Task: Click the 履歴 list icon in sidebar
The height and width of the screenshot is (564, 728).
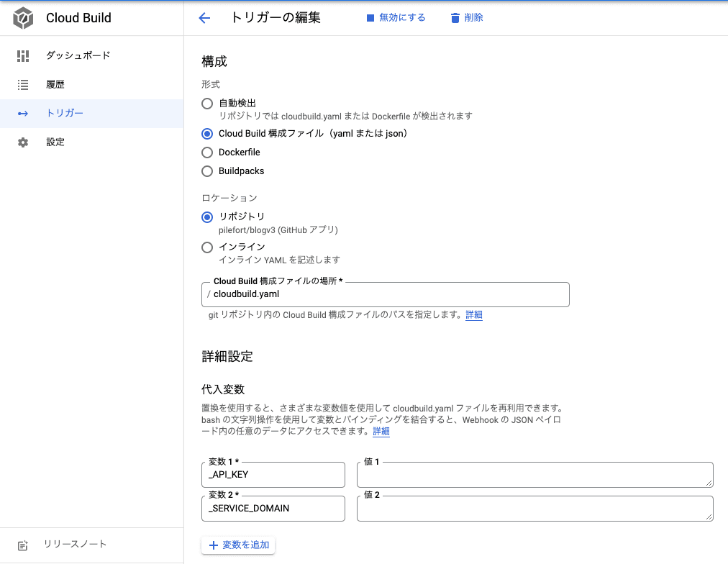Action: tap(22, 84)
